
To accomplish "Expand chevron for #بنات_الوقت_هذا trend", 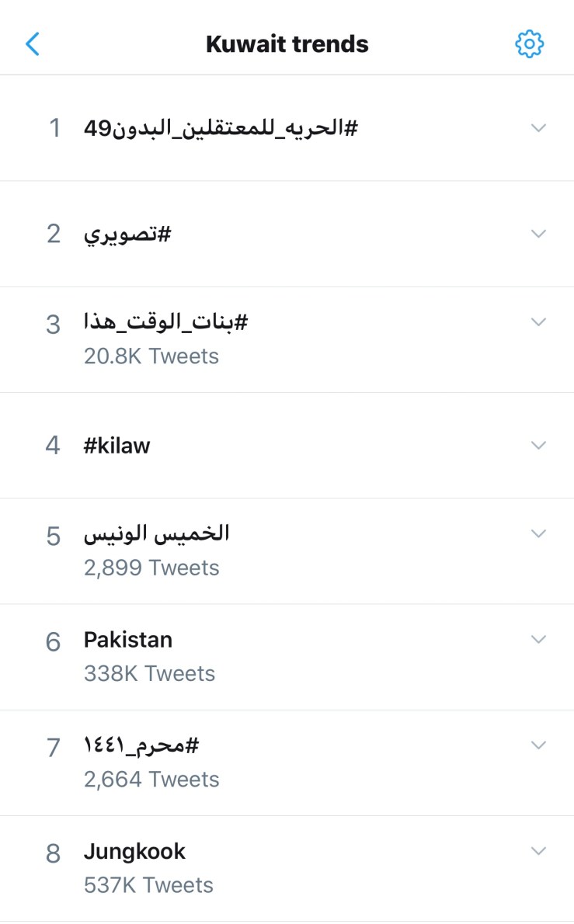I will 538,321.
